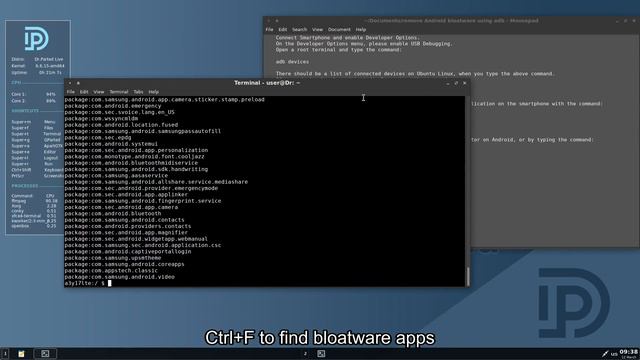Open the Terminal window's Edit menu
640x360 pixels.
[84, 92]
